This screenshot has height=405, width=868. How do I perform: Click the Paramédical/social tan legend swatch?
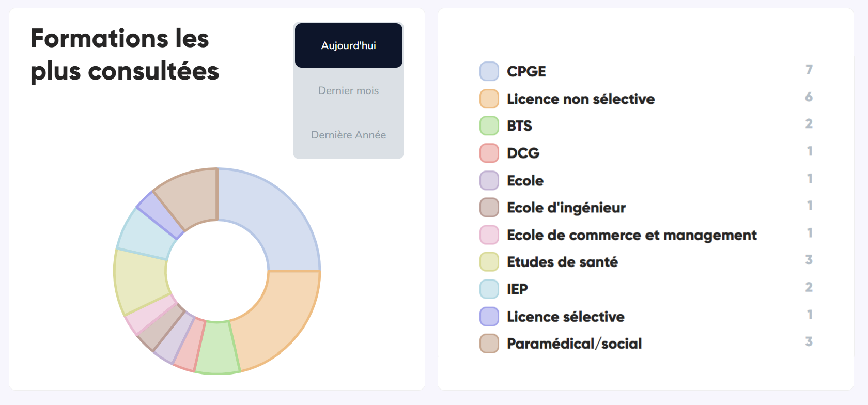click(489, 343)
